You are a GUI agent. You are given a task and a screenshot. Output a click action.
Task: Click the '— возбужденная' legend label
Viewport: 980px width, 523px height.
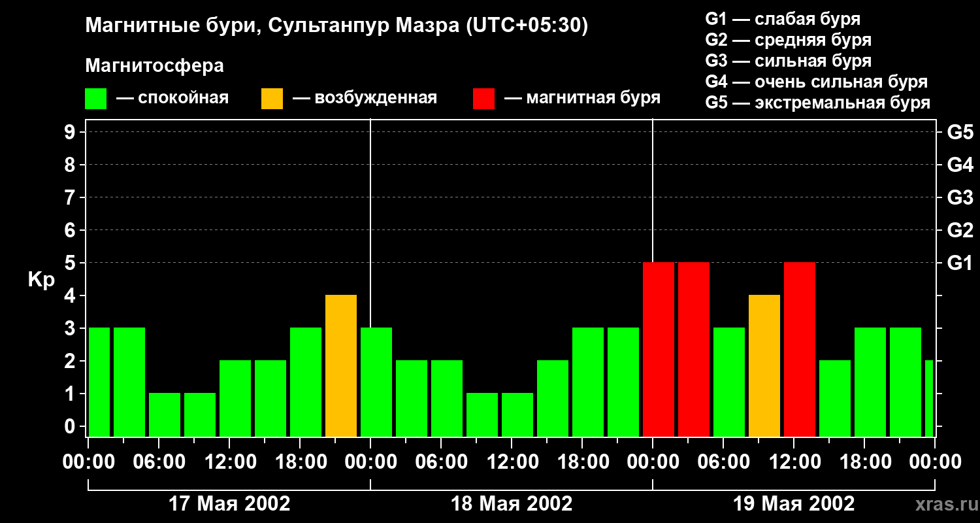tap(365, 98)
